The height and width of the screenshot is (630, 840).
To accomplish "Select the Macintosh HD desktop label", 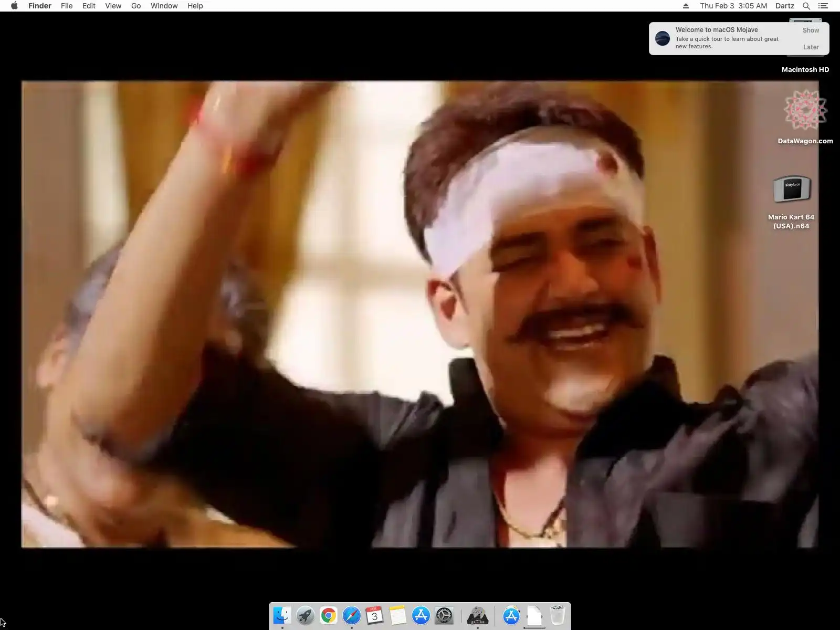I will click(805, 69).
